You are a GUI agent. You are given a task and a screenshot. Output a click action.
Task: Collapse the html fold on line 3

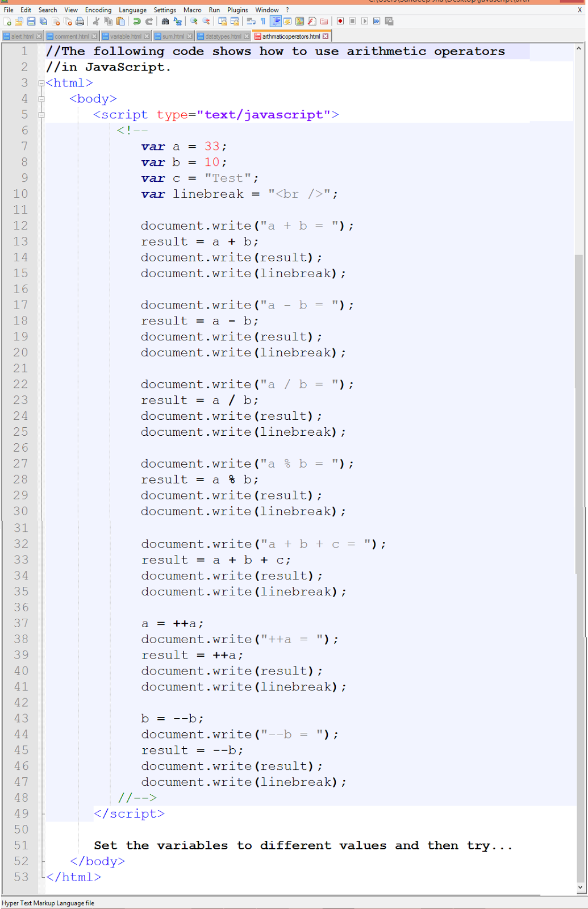click(x=41, y=83)
